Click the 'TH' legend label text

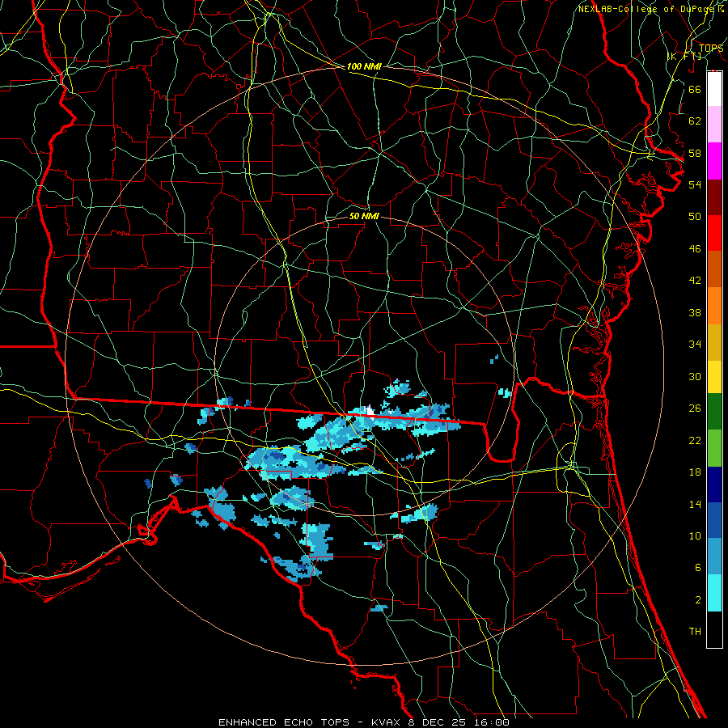click(x=695, y=631)
